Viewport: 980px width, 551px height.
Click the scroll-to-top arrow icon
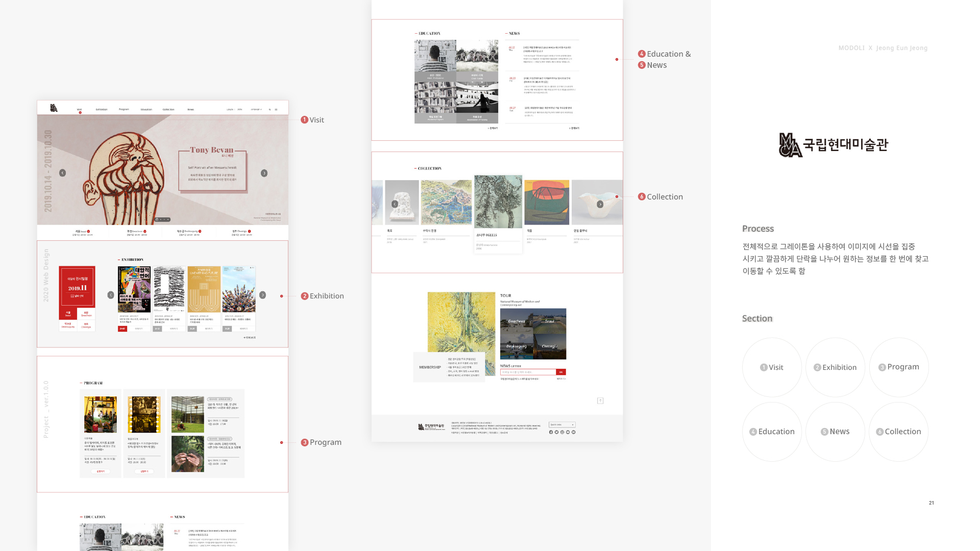click(600, 400)
